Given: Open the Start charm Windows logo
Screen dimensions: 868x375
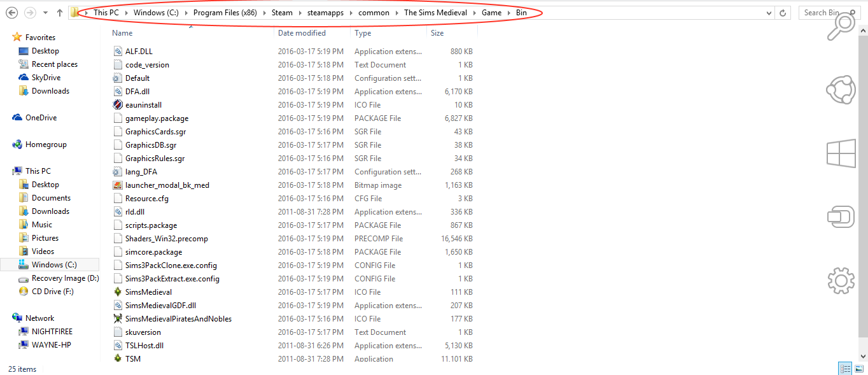Looking at the screenshot, I should pos(841,153).
